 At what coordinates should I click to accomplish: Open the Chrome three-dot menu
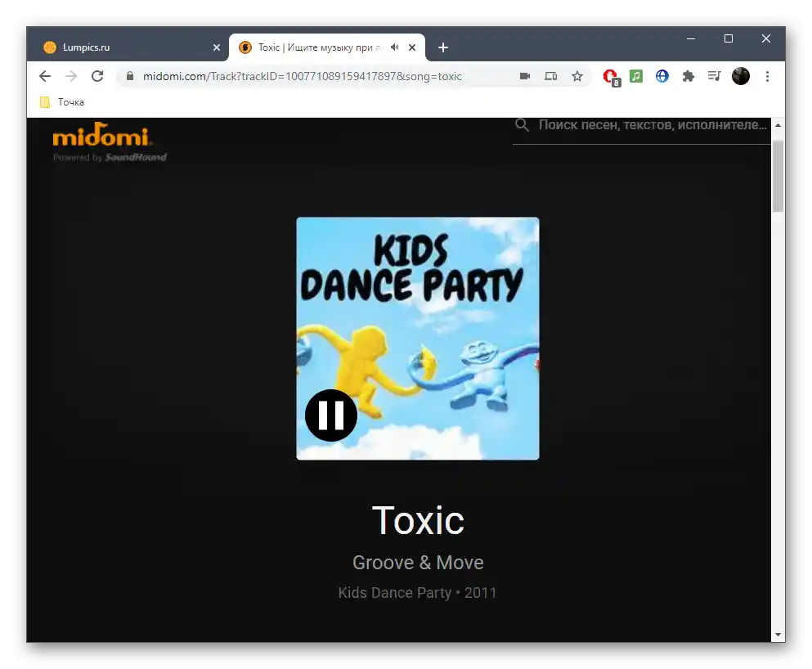click(768, 76)
